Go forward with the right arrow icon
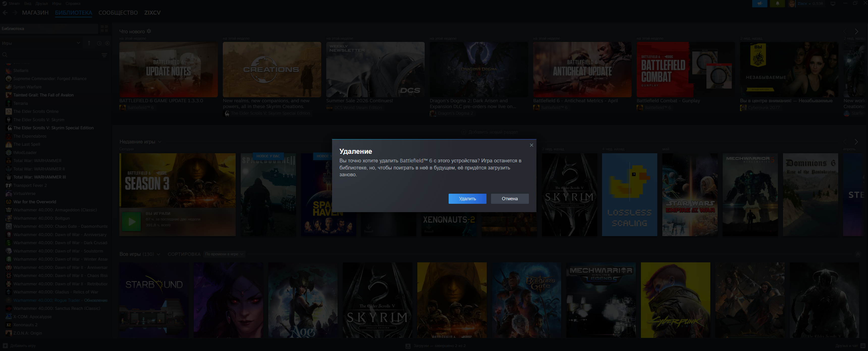Screen dimensions: 868x351 [x=15, y=12]
